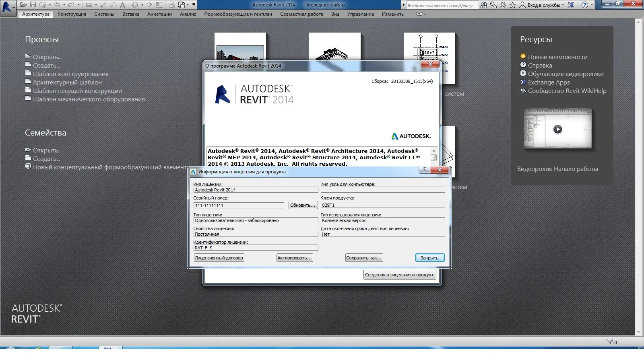Open Обучающие видеоролики link

pyautogui.click(x=566, y=74)
